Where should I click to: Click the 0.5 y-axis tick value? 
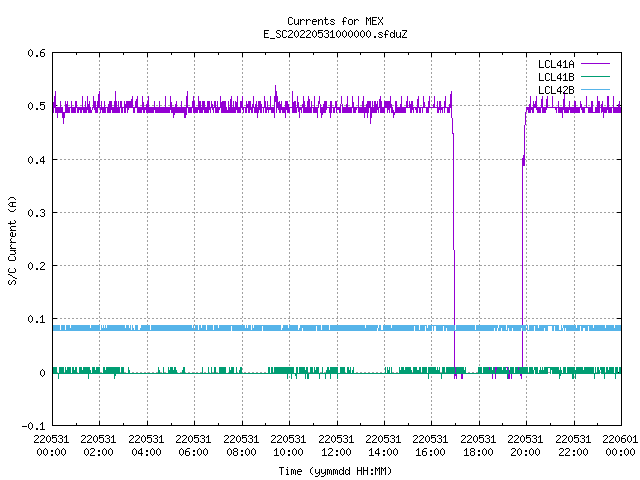point(36,106)
